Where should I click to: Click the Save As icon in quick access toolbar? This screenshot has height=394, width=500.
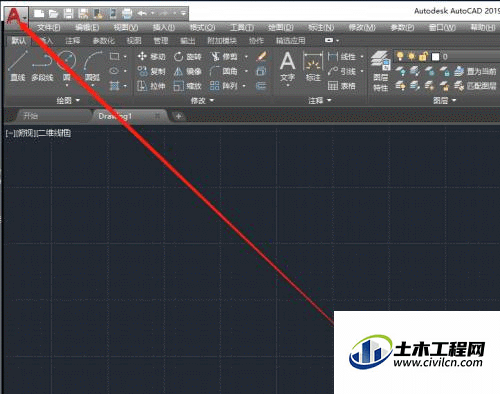tap(83, 14)
